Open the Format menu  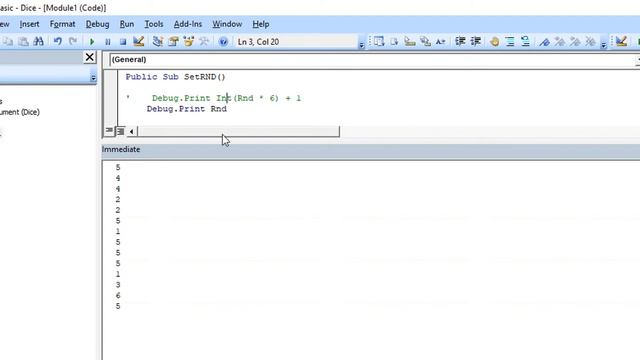pyautogui.click(x=62, y=24)
